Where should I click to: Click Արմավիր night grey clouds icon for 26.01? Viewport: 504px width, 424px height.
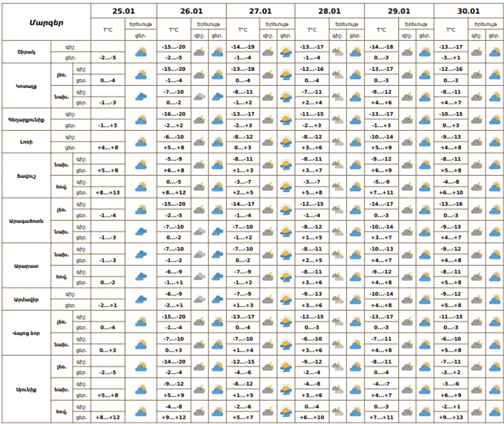tap(200, 299)
